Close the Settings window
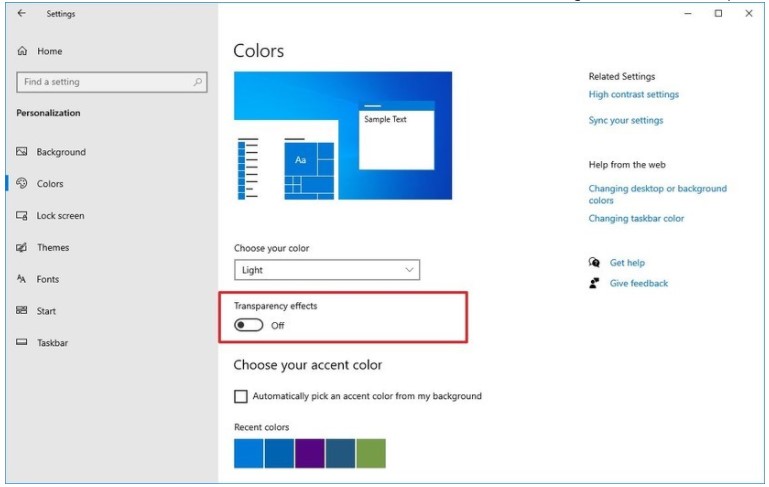This screenshot has width=769, height=487. pyautogui.click(x=748, y=14)
